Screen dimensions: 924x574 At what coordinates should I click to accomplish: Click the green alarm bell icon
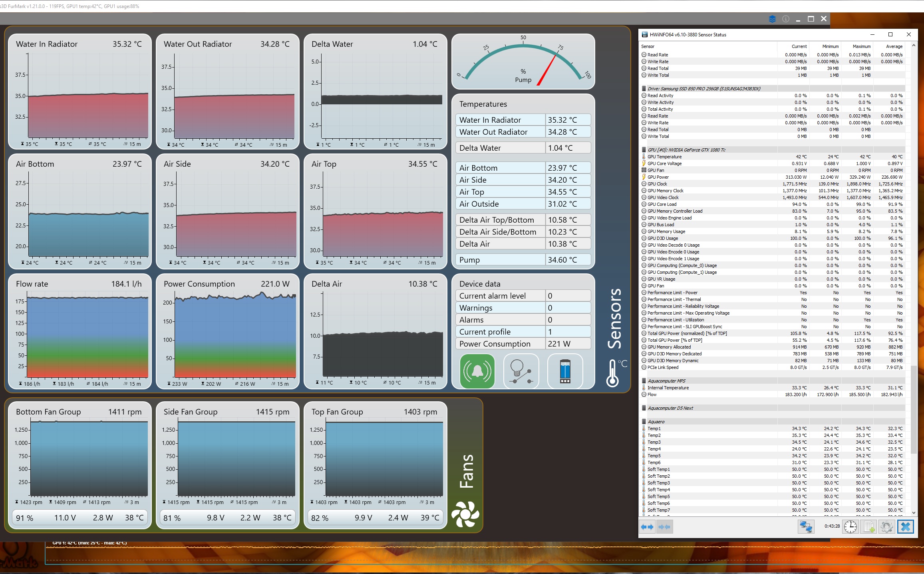477,371
